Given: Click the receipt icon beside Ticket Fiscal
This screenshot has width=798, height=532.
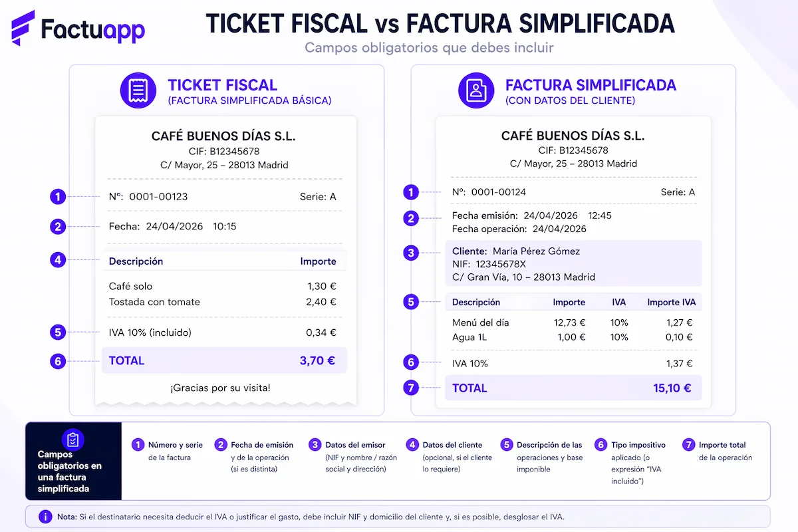Looking at the screenshot, I should click(138, 90).
